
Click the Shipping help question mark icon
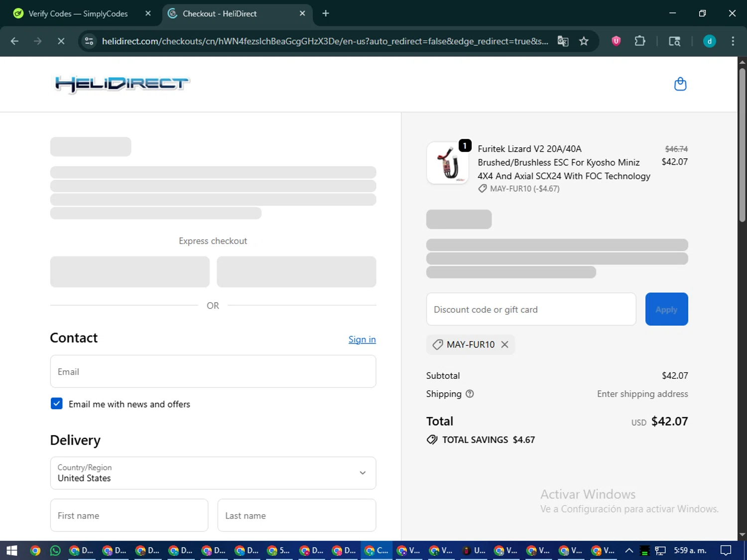click(470, 394)
